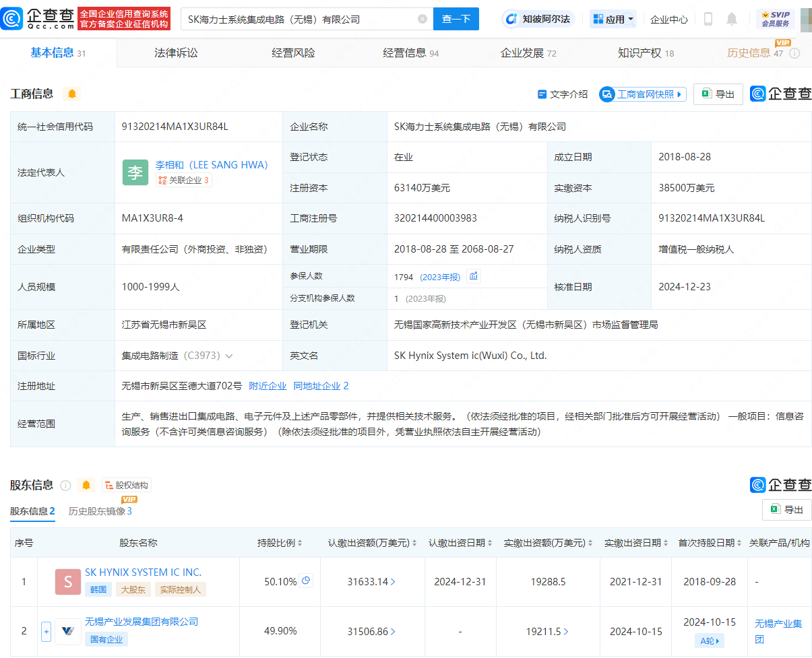Click the user avatar at top right

[806, 19]
